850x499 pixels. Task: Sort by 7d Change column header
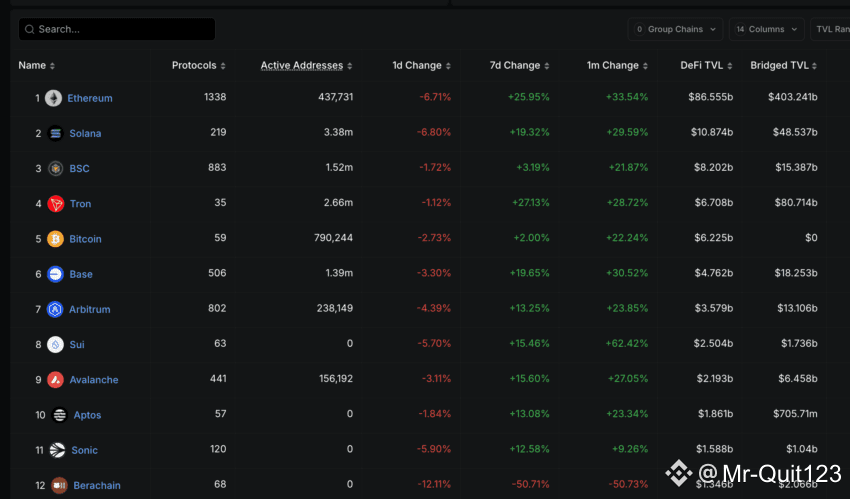[x=519, y=66]
